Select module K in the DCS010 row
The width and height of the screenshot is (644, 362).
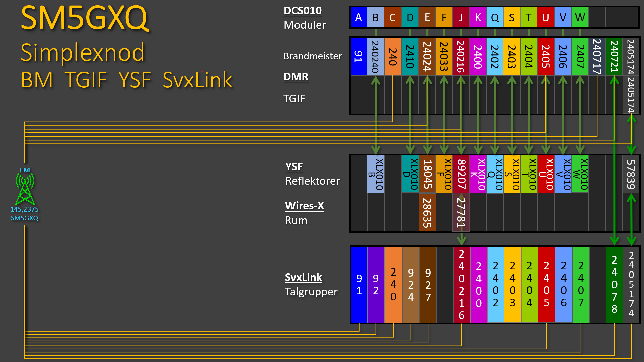478,17
